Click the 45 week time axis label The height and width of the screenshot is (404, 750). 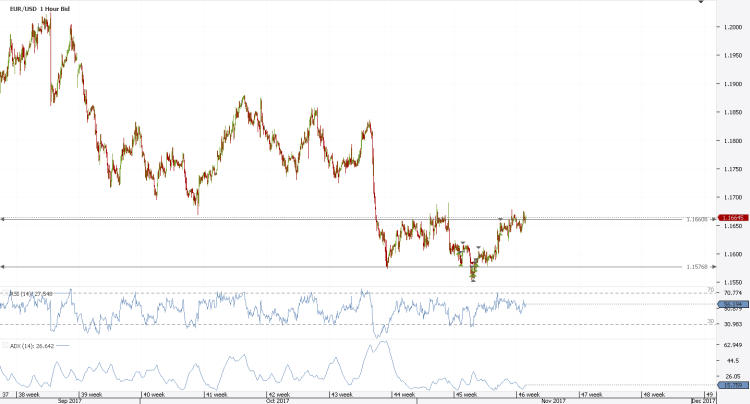(x=466, y=395)
